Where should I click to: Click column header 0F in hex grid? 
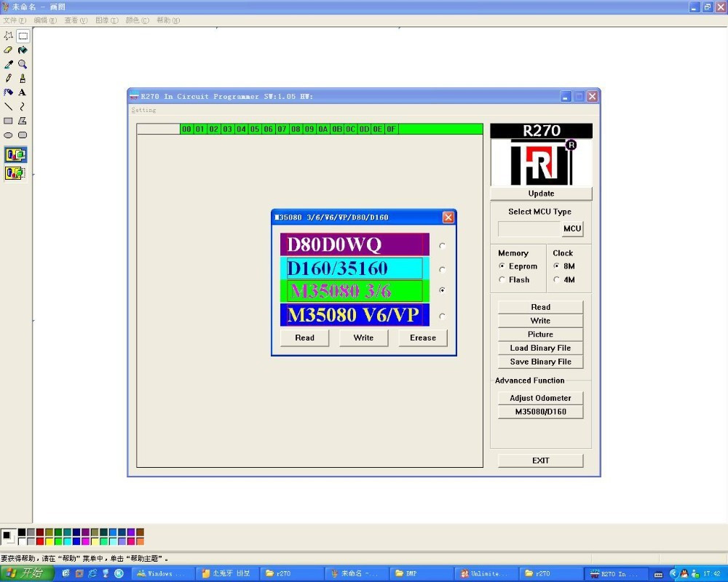coord(392,129)
